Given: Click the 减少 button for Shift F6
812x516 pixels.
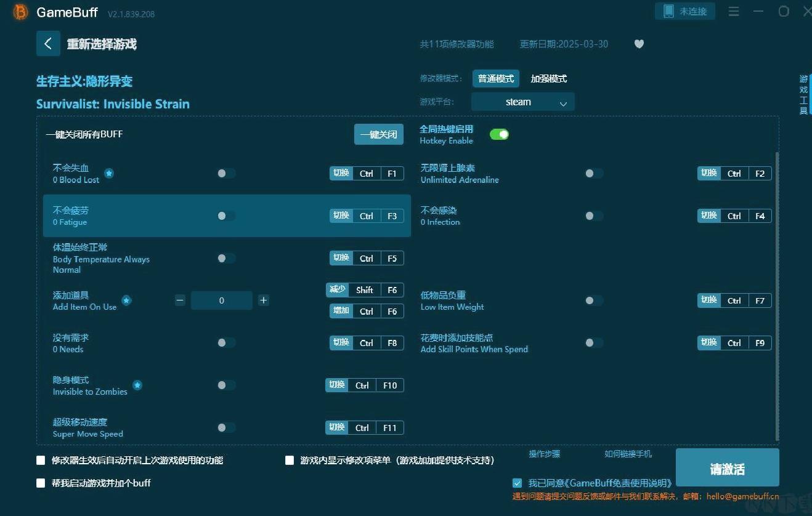Looking at the screenshot, I should pos(338,290).
